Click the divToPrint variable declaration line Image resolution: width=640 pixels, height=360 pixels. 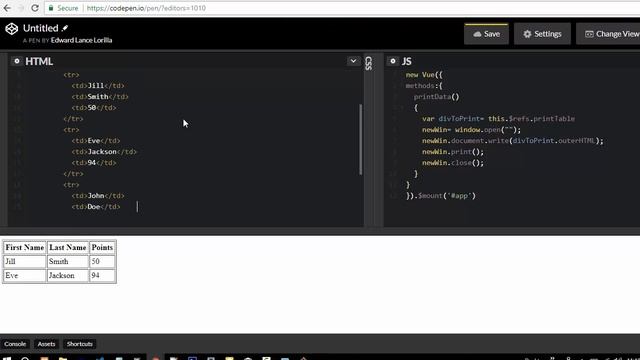(498, 119)
